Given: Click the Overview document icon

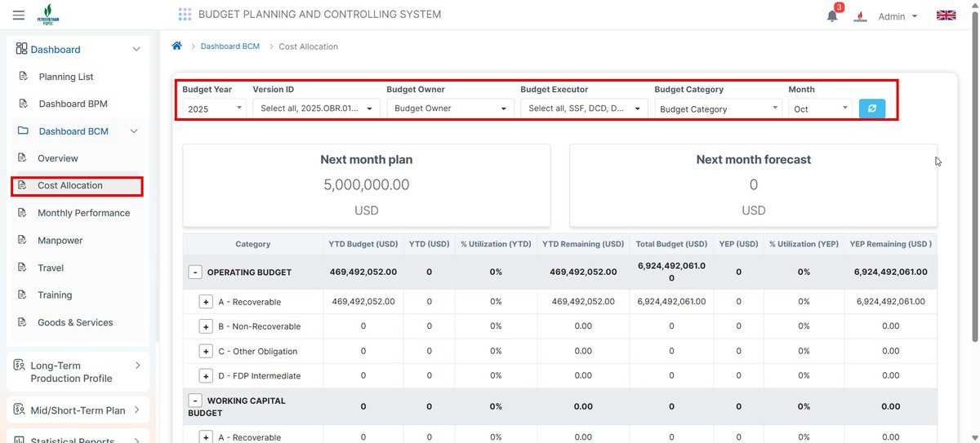Looking at the screenshot, I should 22,157.
